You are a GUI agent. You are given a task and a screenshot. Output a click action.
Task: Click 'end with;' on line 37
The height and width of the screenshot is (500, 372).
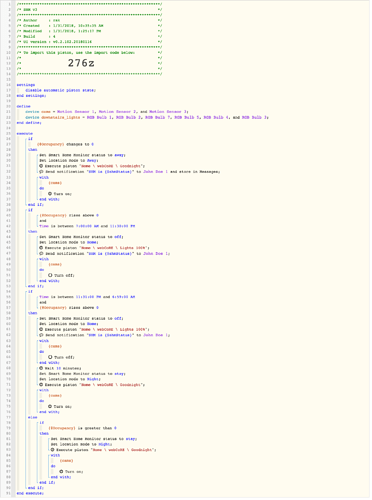49,199
